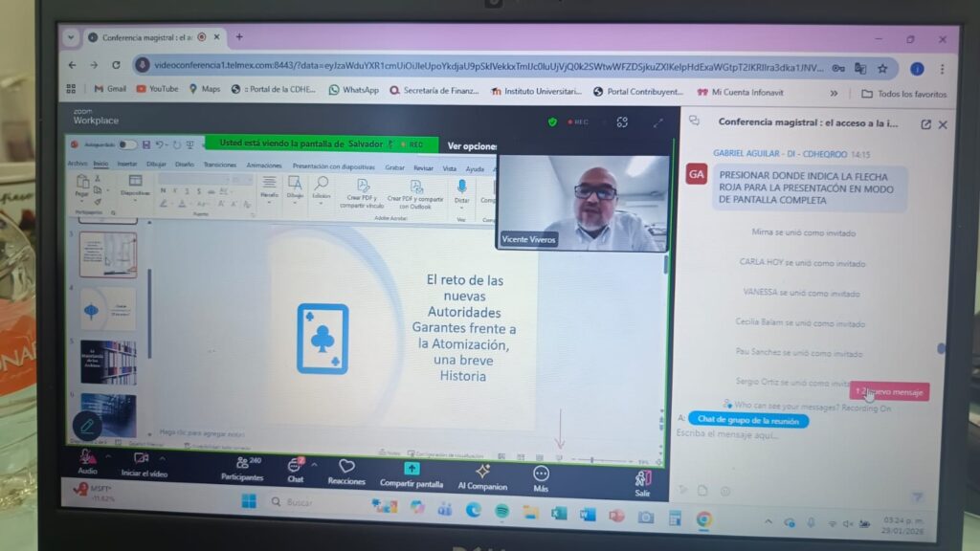Viewport: 980px width, 551px height.
Task: Open the Participantes panel
Action: click(x=241, y=463)
